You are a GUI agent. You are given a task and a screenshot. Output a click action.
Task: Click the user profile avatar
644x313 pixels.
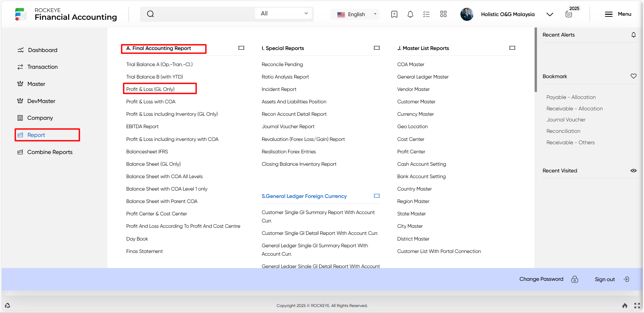point(467,14)
